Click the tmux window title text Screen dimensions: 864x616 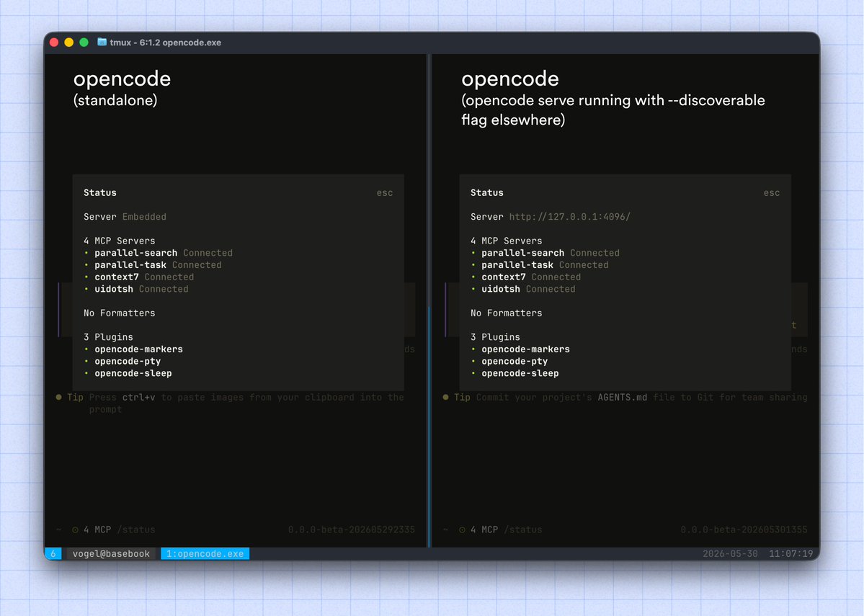165,43
